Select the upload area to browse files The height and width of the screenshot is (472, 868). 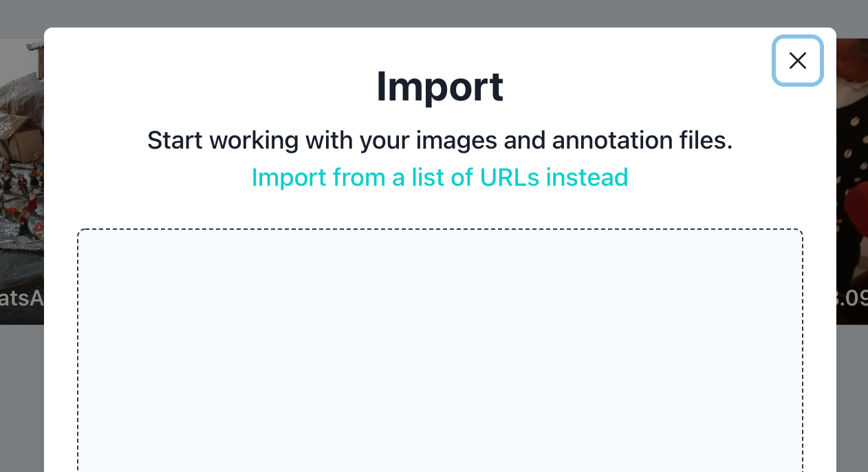(x=440, y=351)
